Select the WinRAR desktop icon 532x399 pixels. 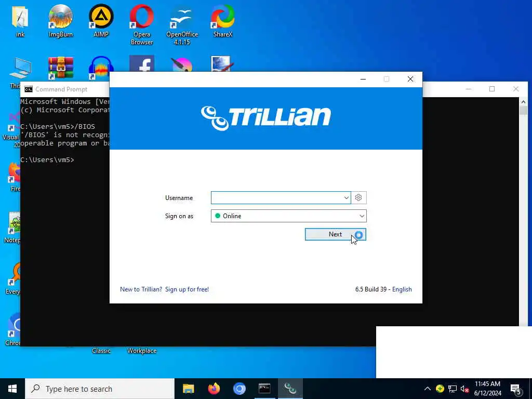tap(60, 68)
